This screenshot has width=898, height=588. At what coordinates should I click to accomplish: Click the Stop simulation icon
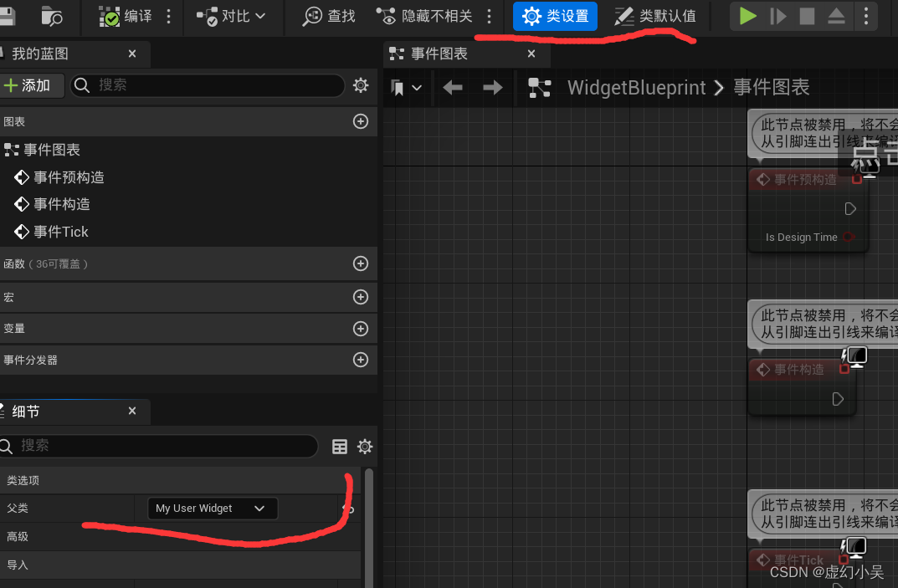tap(806, 16)
